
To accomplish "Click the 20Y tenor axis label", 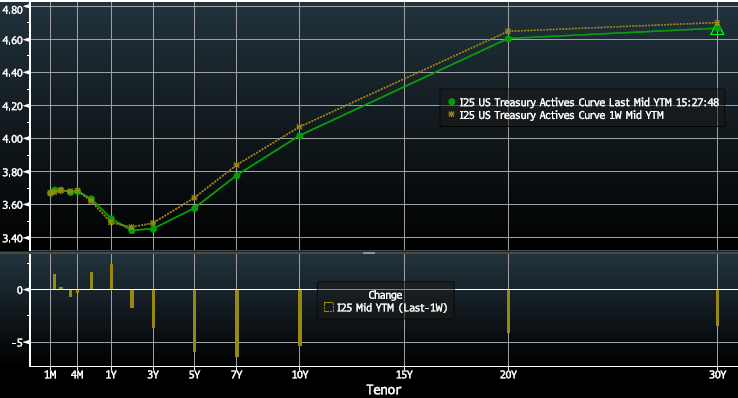I will (508, 375).
